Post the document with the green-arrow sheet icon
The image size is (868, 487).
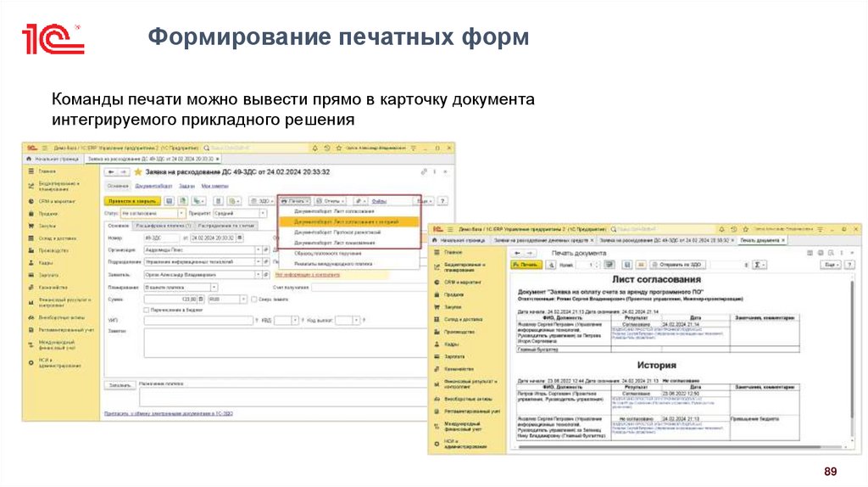pos(183,201)
